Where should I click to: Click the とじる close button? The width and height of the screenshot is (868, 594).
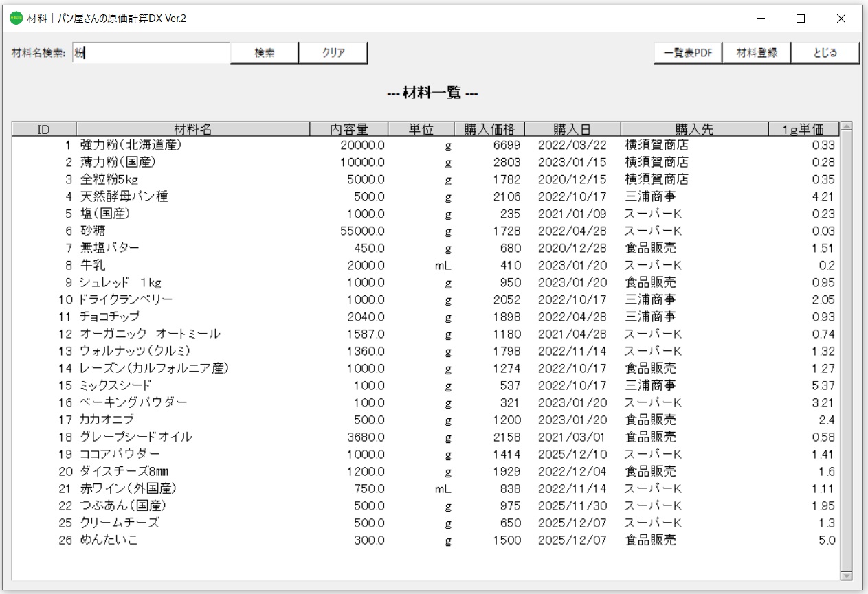coord(824,52)
